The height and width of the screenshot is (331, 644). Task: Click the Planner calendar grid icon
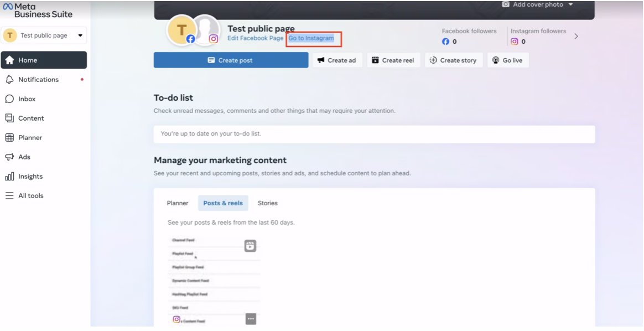click(9, 138)
